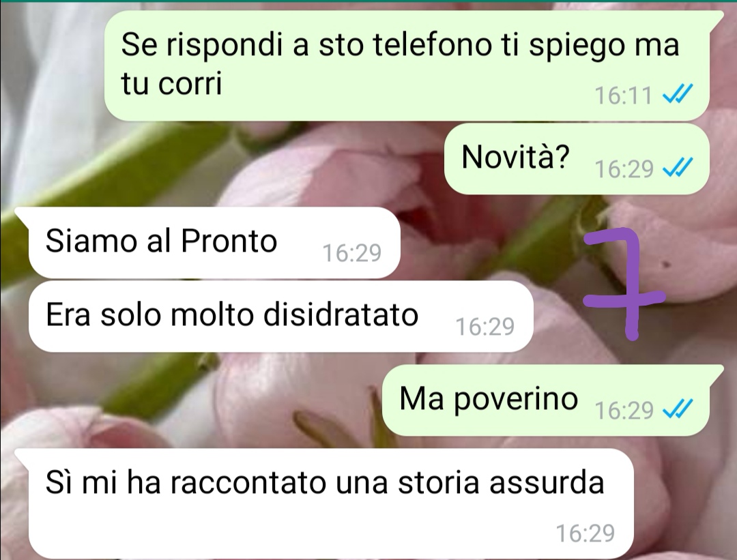Select the message 'Se rispondi a sto telefono'
The height and width of the screenshot is (560, 737).
click(407, 65)
